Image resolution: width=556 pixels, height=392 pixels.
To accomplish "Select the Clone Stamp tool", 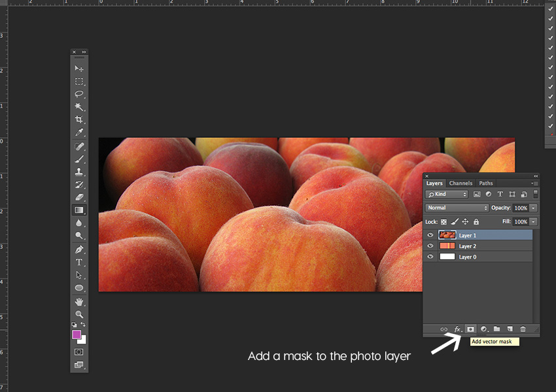I will tap(79, 171).
